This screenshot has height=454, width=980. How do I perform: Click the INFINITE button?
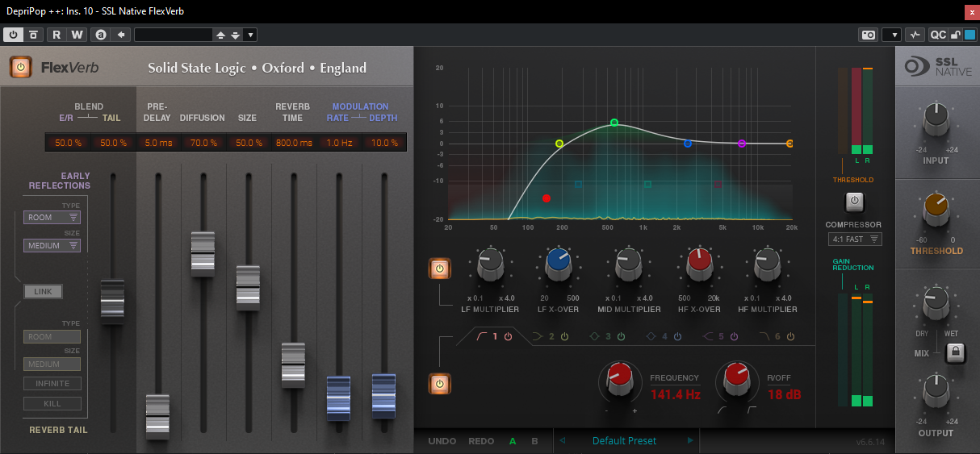(x=52, y=383)
